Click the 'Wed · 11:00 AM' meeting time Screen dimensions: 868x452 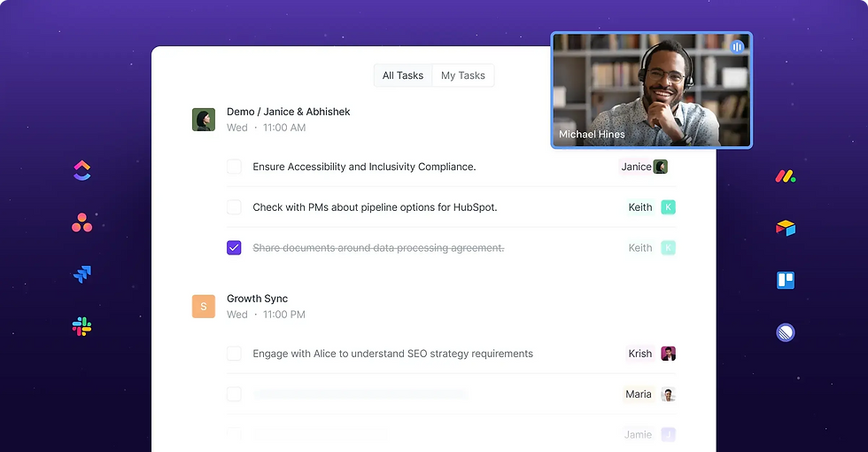click(x=267, y=128)
